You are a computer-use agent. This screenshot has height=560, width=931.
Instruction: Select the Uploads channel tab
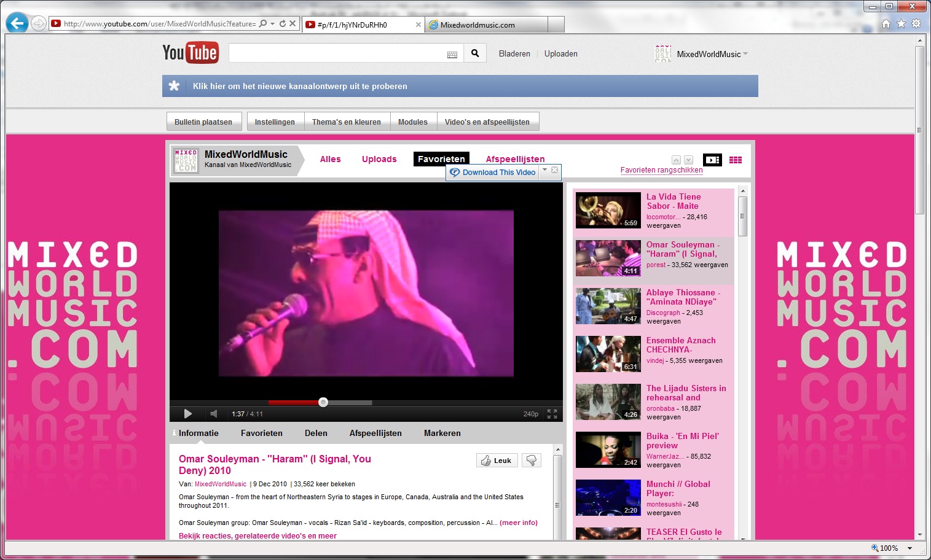(x=379, y=159)
